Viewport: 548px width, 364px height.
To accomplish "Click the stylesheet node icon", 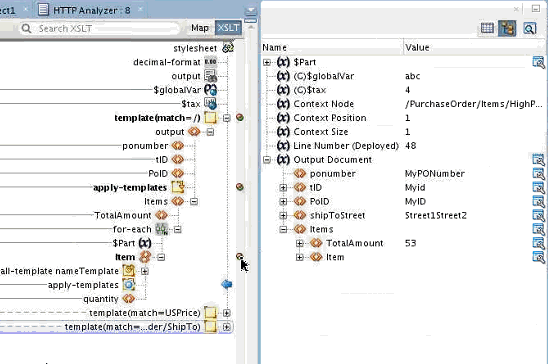I will pos(228,48).
